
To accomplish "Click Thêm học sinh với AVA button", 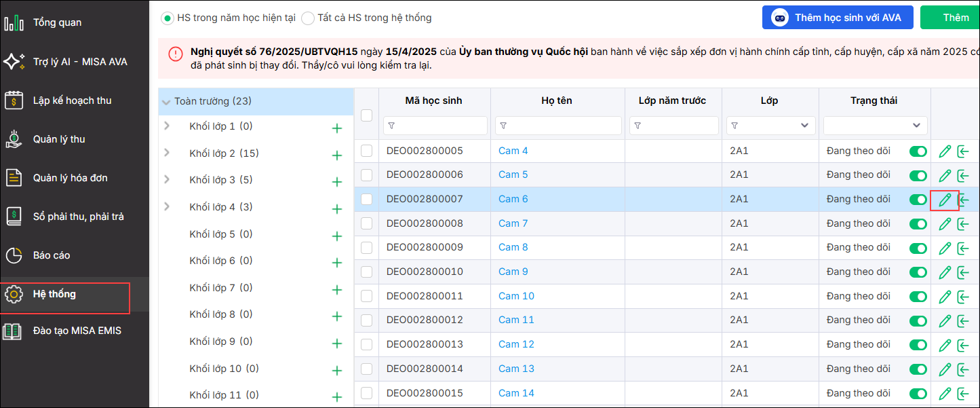I will pos(838,18).
